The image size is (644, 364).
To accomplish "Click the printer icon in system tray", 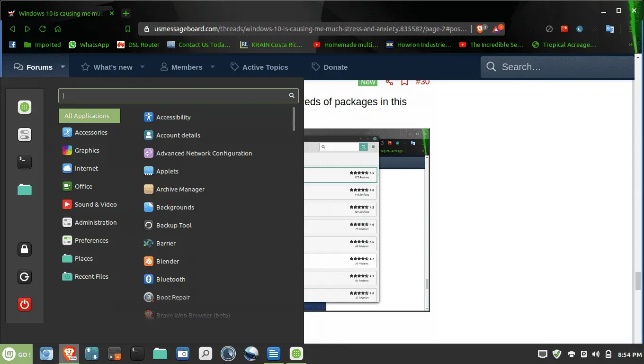I will [572, 354].
